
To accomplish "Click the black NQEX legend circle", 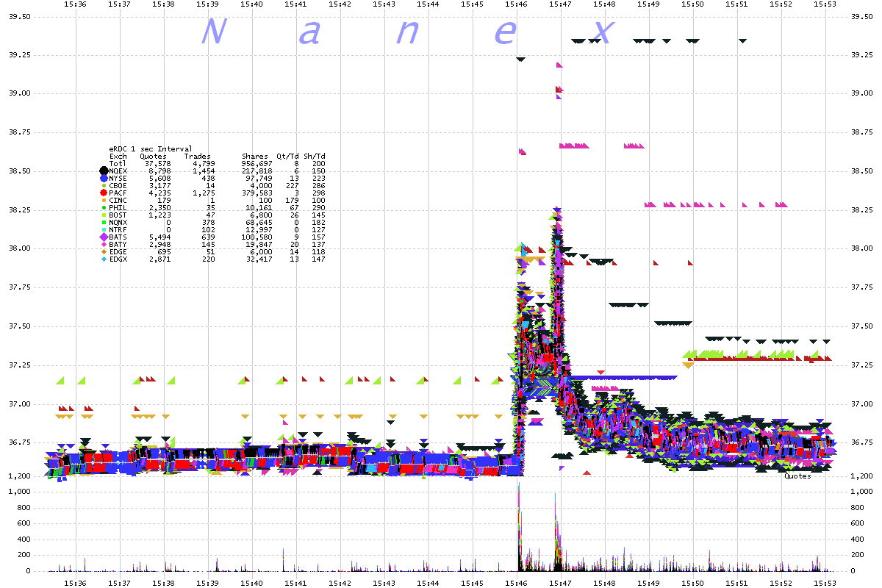I will coord(104,171).
